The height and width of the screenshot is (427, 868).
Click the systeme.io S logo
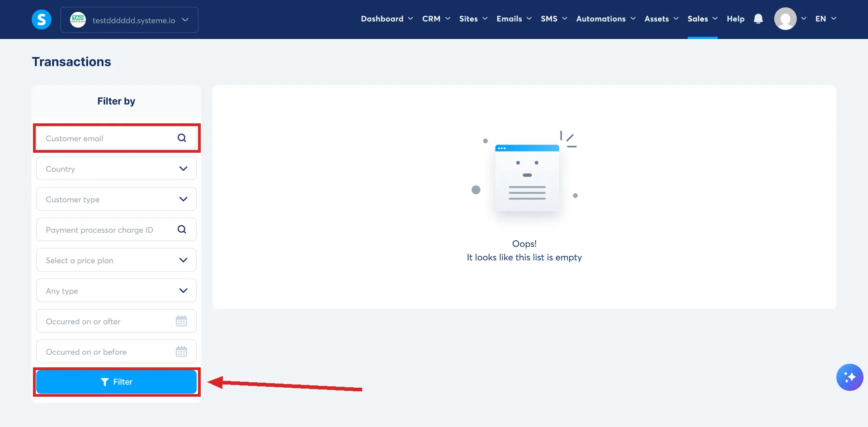point(42,19)
